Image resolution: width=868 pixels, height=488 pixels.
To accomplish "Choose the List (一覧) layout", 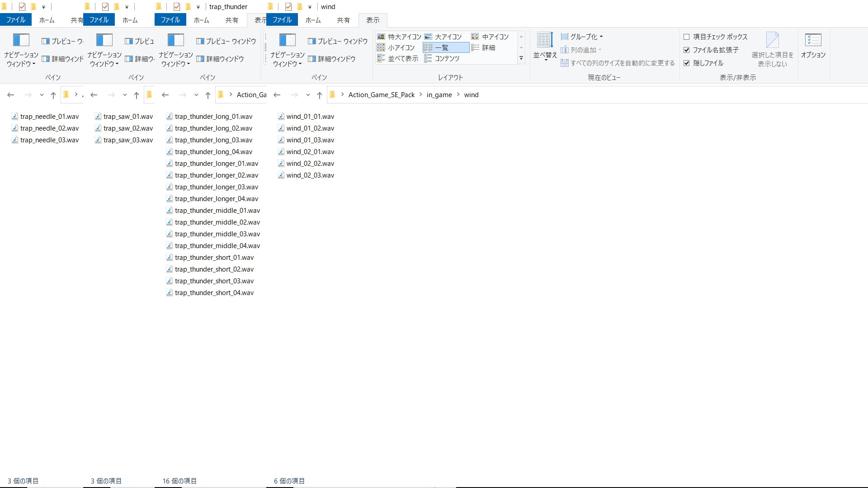I will 446,47.
